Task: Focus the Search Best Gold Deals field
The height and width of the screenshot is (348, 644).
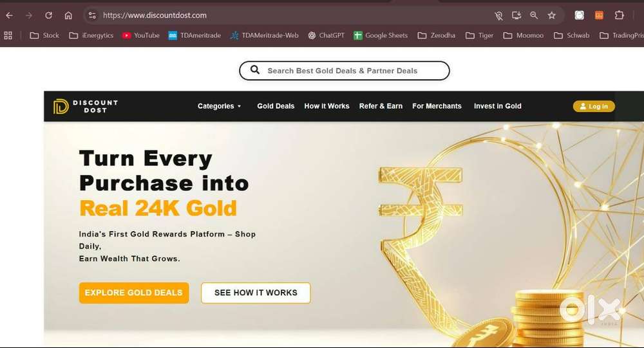Action: point(344,71)
